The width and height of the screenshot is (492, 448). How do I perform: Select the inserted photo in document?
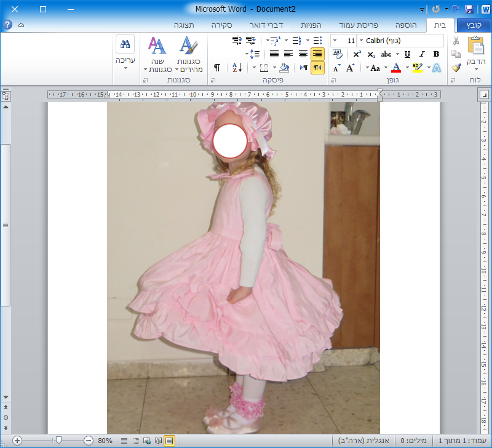point(244,268)
